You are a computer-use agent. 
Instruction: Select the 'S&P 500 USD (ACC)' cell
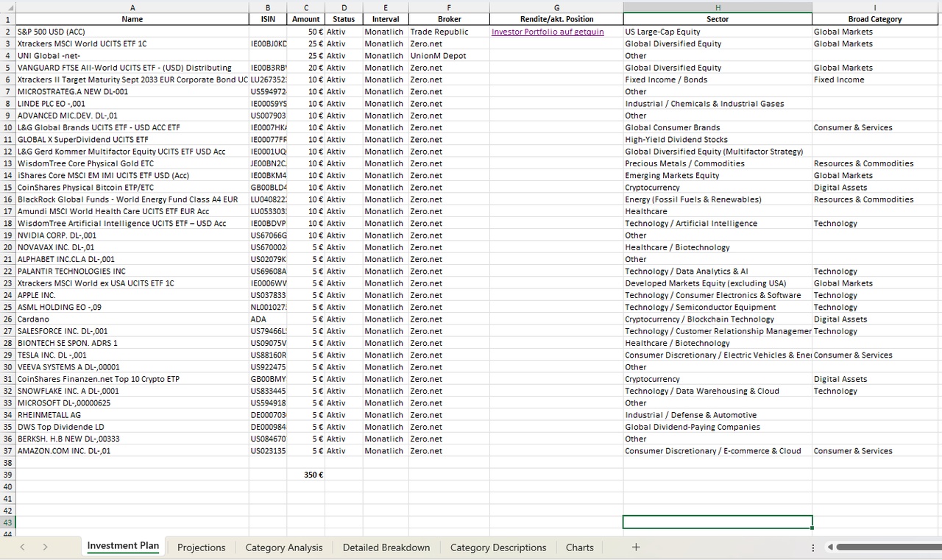132,32
